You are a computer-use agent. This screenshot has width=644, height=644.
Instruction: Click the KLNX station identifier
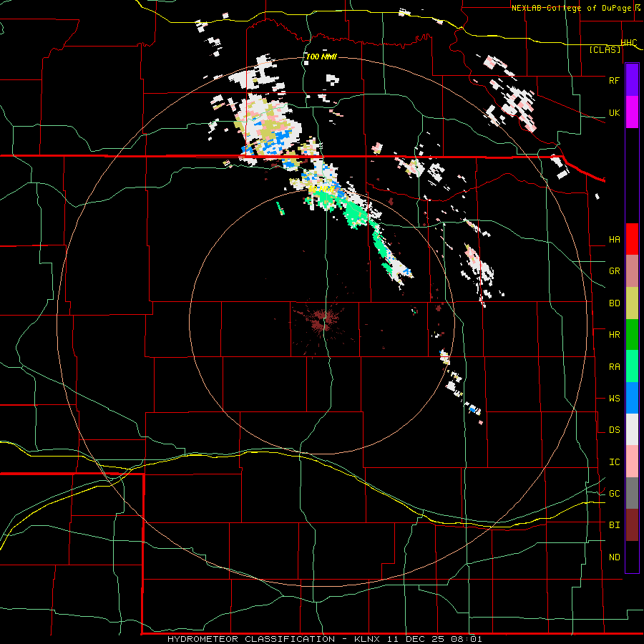(x=367, y=639)
